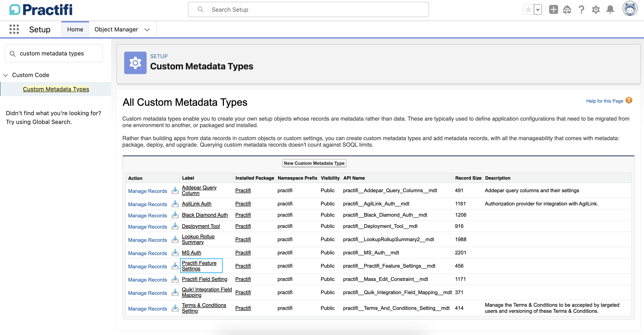Manage Records for Practifi Feature Settings
The height and width of the screenshot is (335, 644).
click(x=148, y=266)
